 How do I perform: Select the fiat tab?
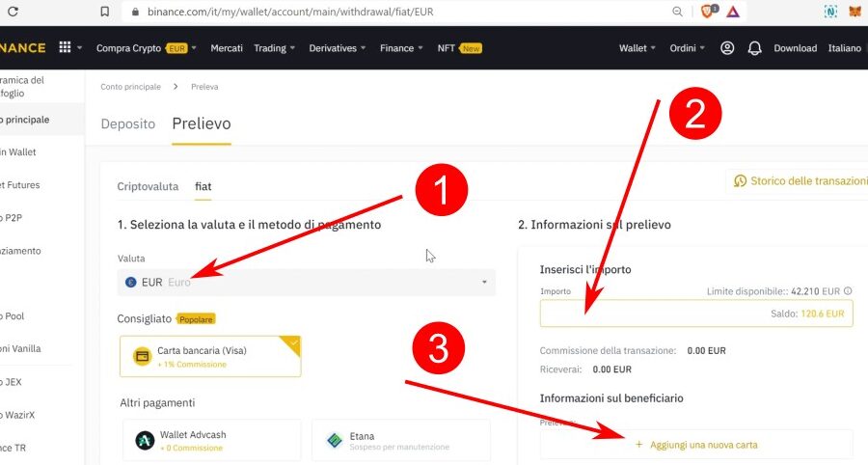coord(203,186)
